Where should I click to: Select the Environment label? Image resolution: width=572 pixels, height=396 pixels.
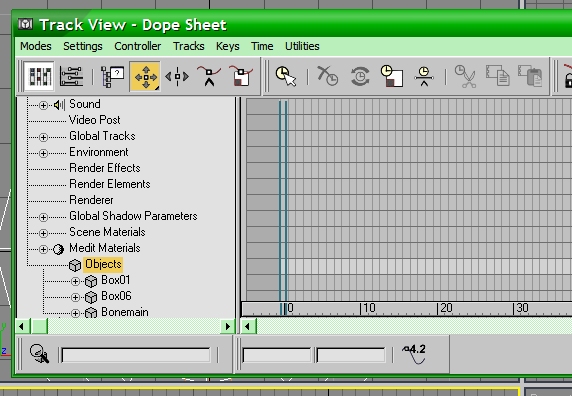coord(98,152)
